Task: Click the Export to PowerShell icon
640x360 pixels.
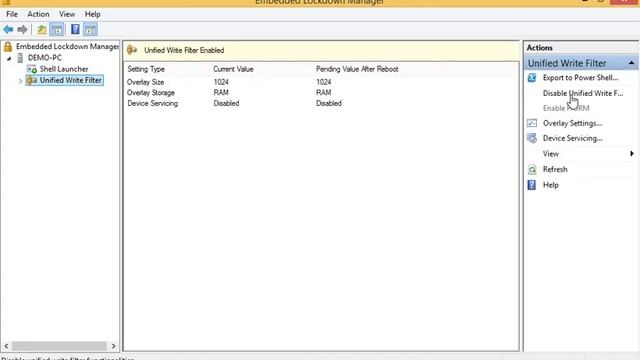Action: [x=532, y=78]
